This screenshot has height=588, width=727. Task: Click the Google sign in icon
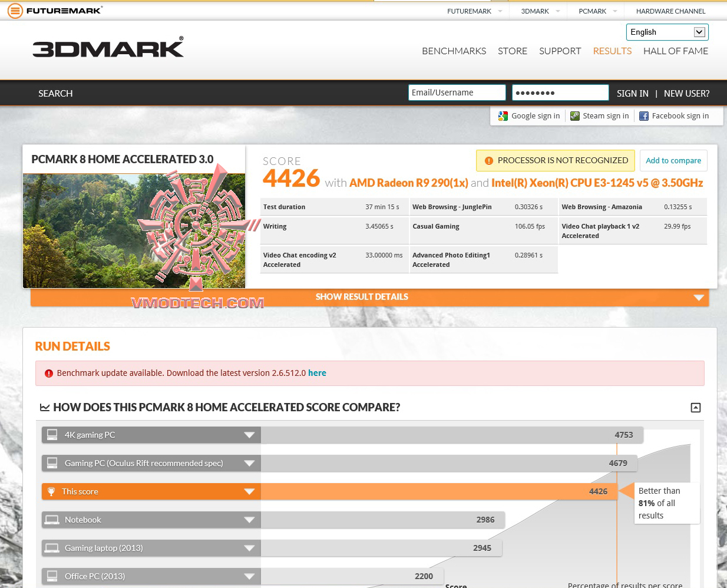pyautogui.click(x=503, y=116)
